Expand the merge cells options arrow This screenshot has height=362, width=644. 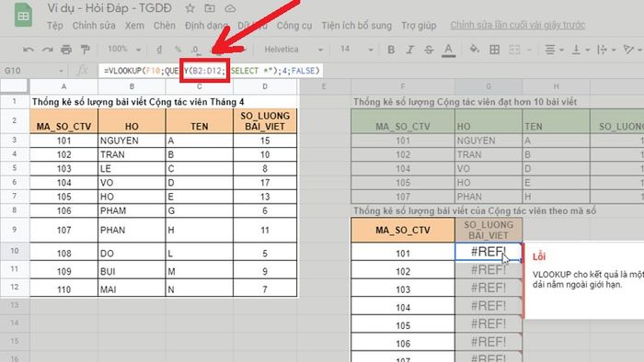[529, 50]
